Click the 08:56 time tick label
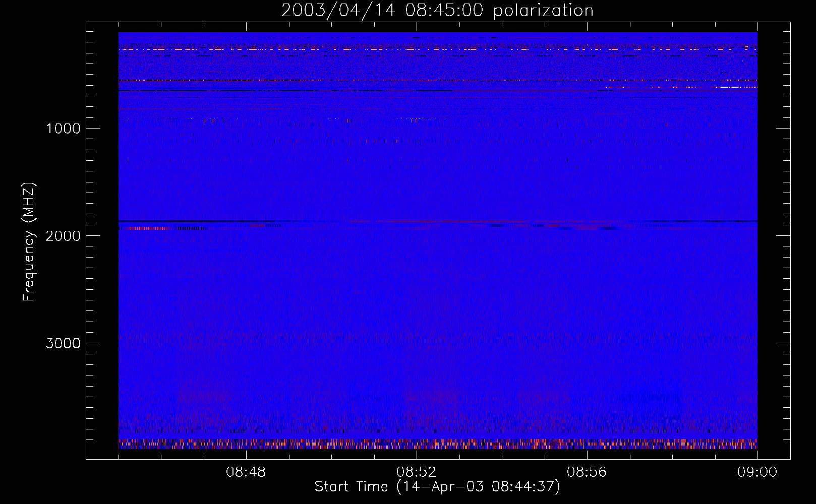 pyautogui.click(x=587, y=472)
